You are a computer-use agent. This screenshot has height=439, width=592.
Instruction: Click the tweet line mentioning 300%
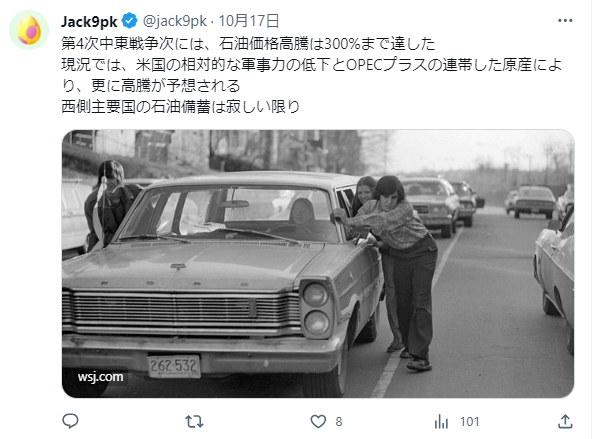tap(248, 43)
